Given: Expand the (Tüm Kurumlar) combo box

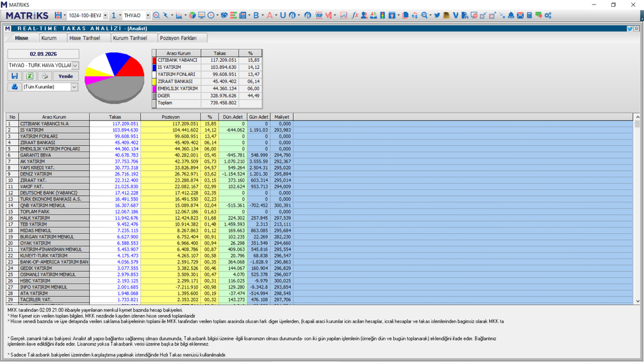Looking at the screenshot, I should click(x=74, y=87).
